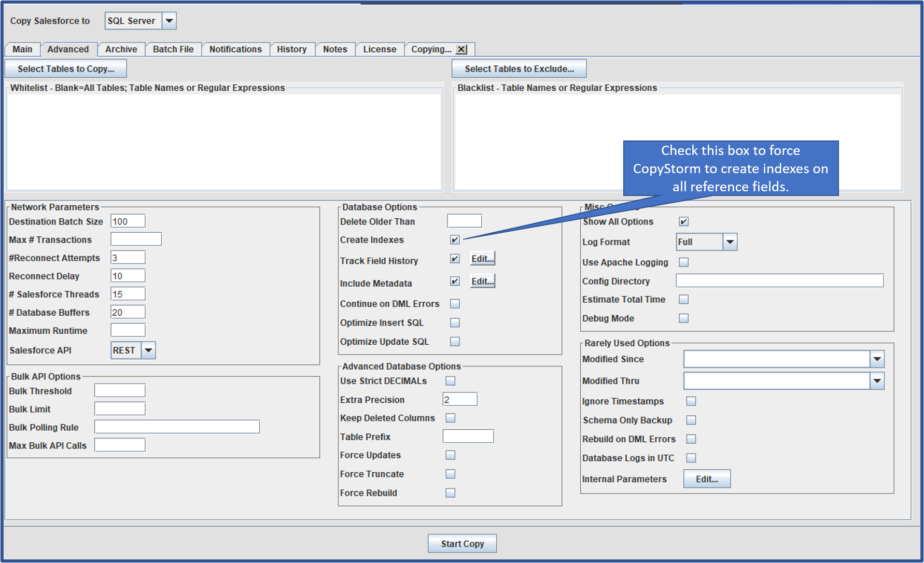
Task: Go to the Batch File tab
Action: [x=173, y=49]
